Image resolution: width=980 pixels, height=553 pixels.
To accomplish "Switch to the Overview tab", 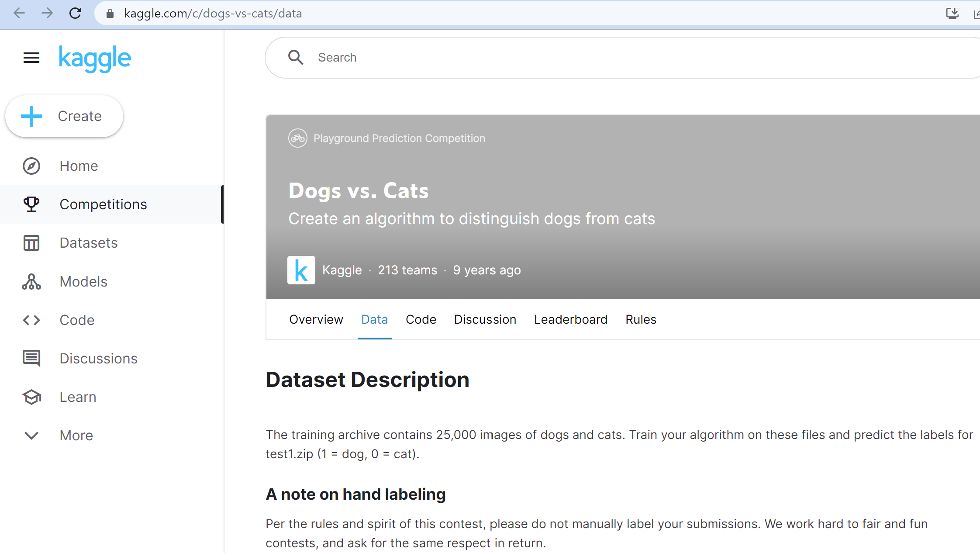I will pyautogui.click(x=316, y=319).
